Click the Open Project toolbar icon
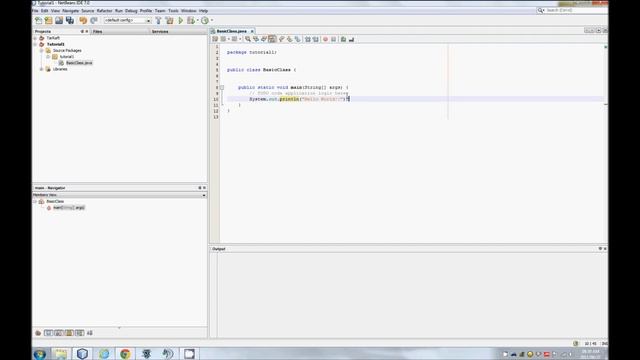This screenshot has width=640, height=360. point(59,20)
